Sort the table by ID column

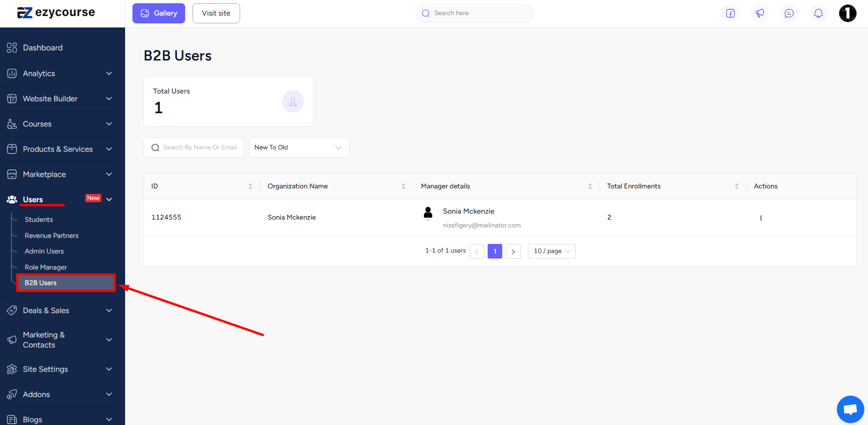pos(250,186)
